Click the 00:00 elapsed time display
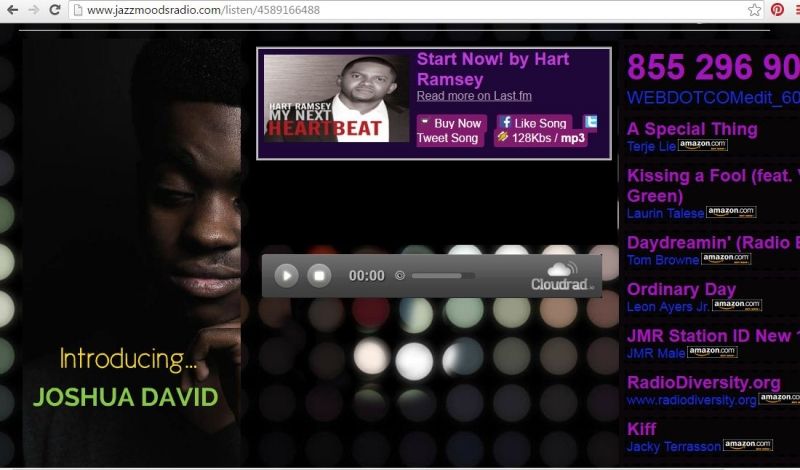 click(x=366, y=276)
